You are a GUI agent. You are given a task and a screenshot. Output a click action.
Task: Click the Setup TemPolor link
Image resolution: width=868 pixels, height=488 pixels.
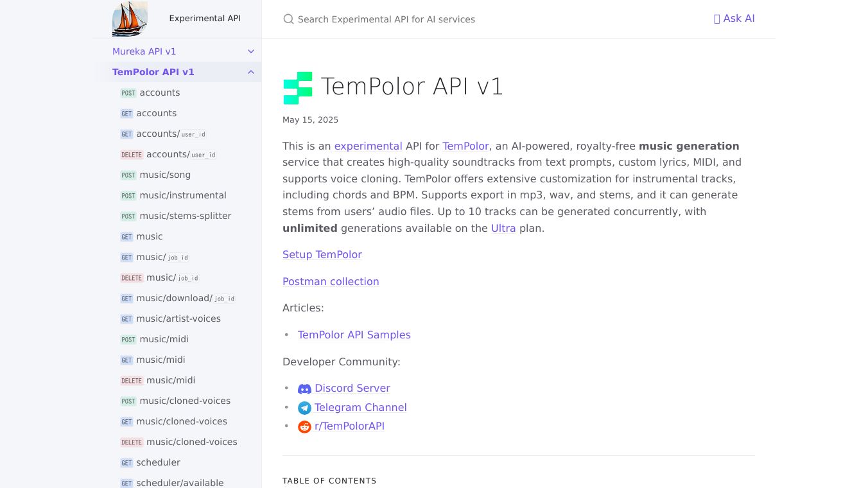point(322,255)
